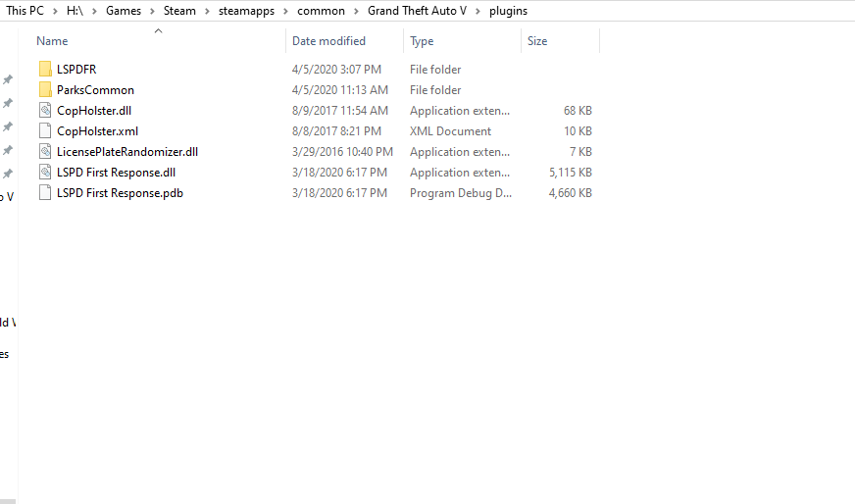855x504 pixels.
Task: Select LicensePlateRandomizer.dll file name
Action: click(x=127, y=152)
